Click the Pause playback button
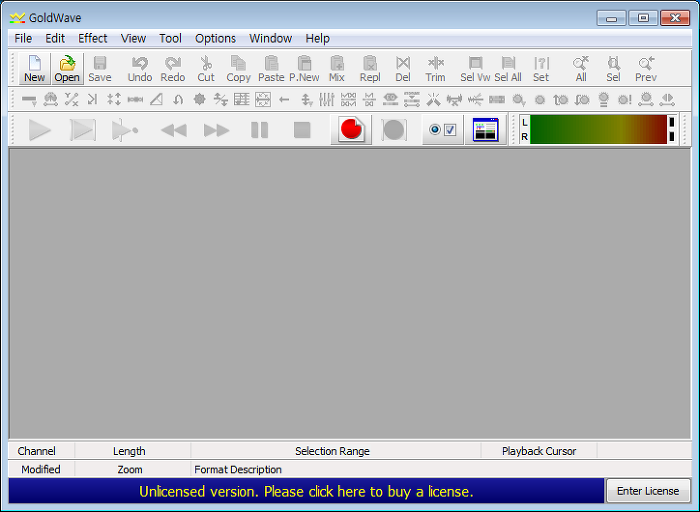Screen dimensions: 700x512 point(259,130)
